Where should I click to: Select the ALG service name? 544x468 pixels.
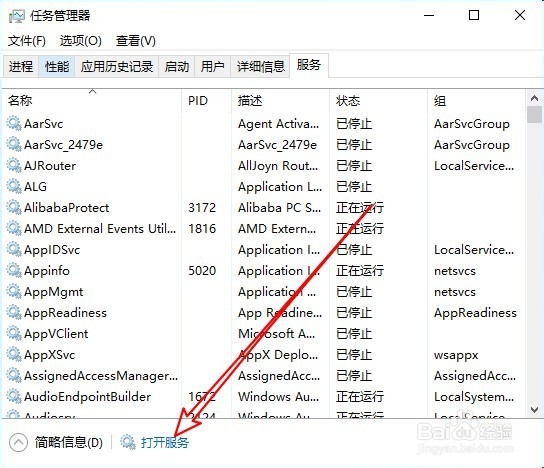35,187
